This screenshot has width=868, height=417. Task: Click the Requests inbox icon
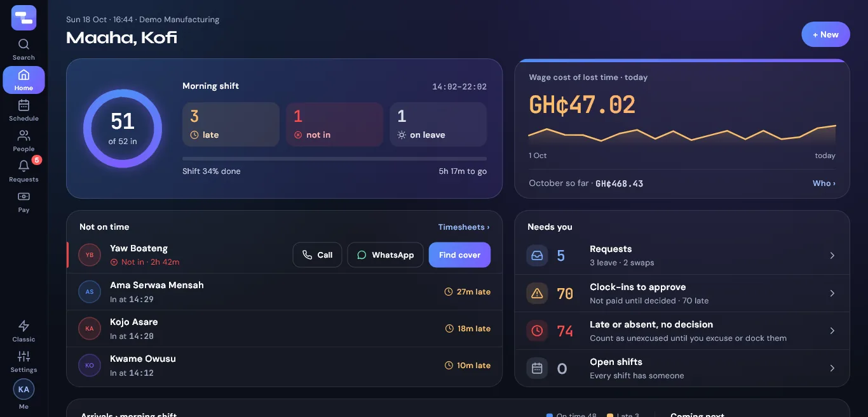click(537, 256)
